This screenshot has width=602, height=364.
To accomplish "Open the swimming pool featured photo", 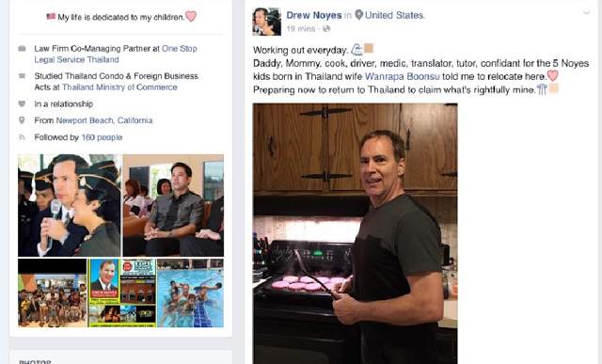I will point(190,293).
